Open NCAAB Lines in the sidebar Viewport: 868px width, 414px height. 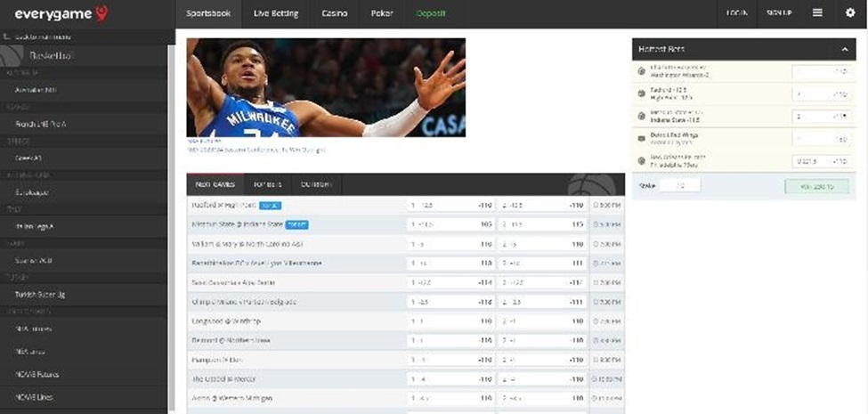tap(34, 394)
